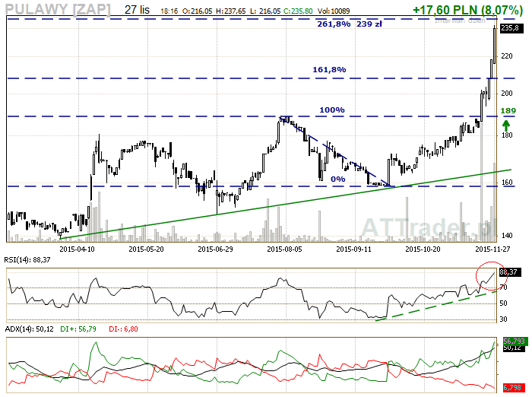Click the RSI 30 level label

[x=503, y=319]
